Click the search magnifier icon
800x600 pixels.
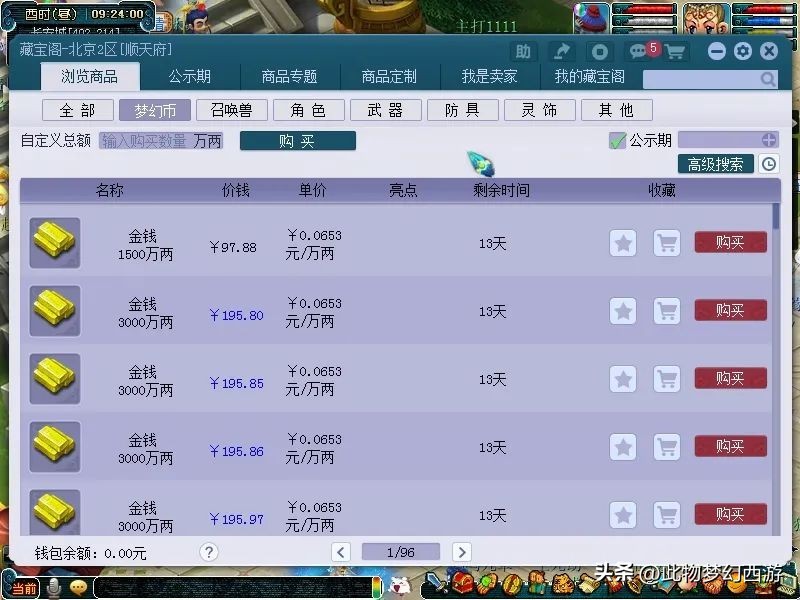click(x=767, y=79)
